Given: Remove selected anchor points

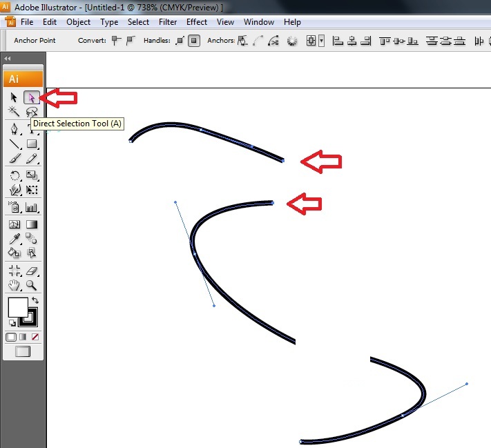Looking at the screenshot, I should pos(242,41).
